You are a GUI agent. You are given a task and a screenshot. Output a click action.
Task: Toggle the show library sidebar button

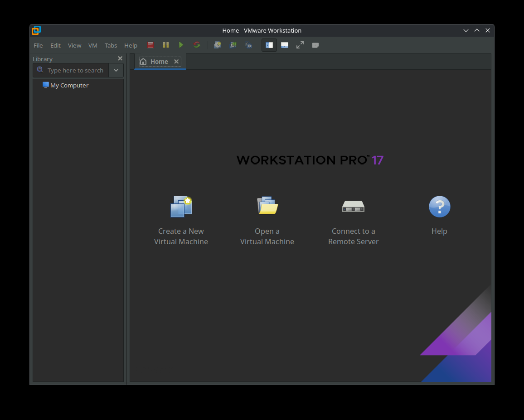(x=269, y=45)
